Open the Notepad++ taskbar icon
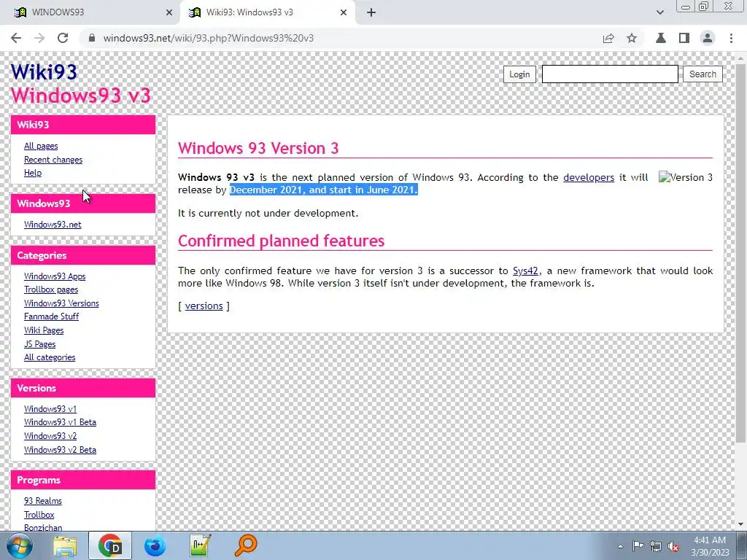The image size is (747, 560). tap(200, 545)
